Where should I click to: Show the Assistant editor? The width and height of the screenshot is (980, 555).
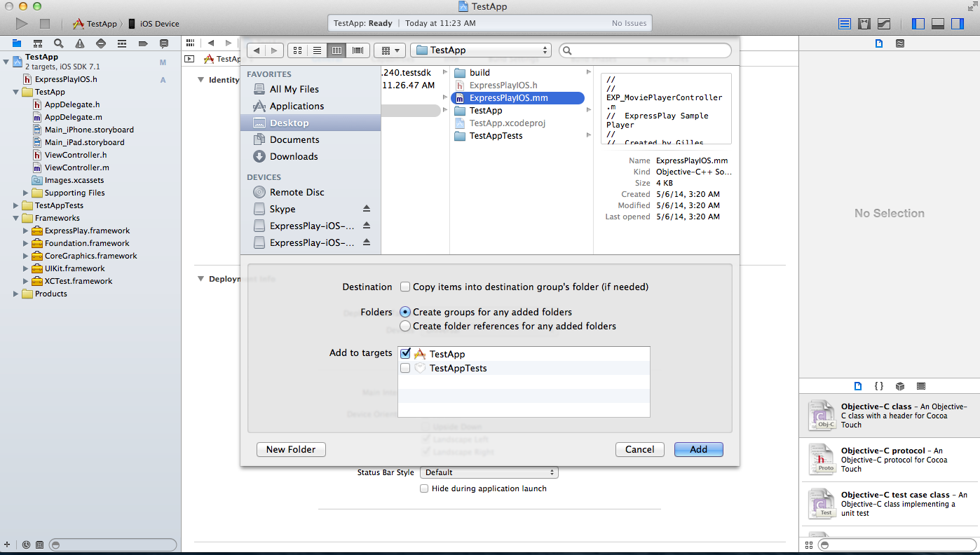coord(864,24)
